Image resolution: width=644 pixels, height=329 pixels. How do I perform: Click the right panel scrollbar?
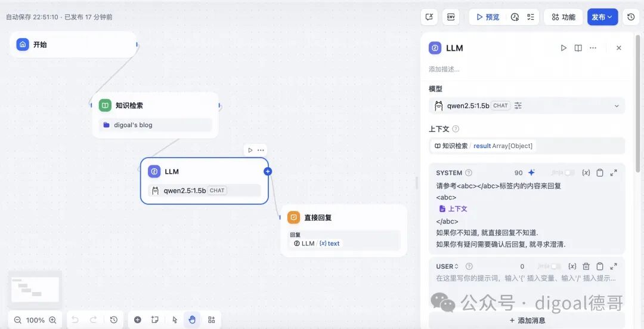click(x=637, y=103)
